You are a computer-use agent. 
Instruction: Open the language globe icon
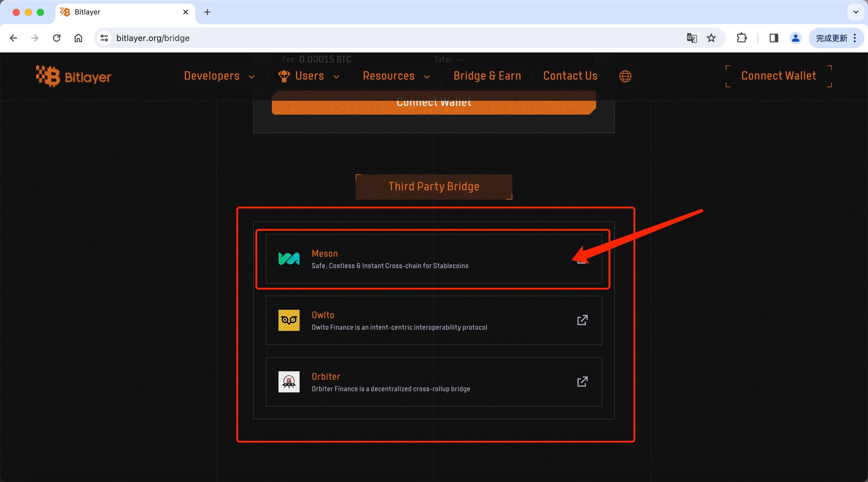pyautogui.click(x=625, y=76)
